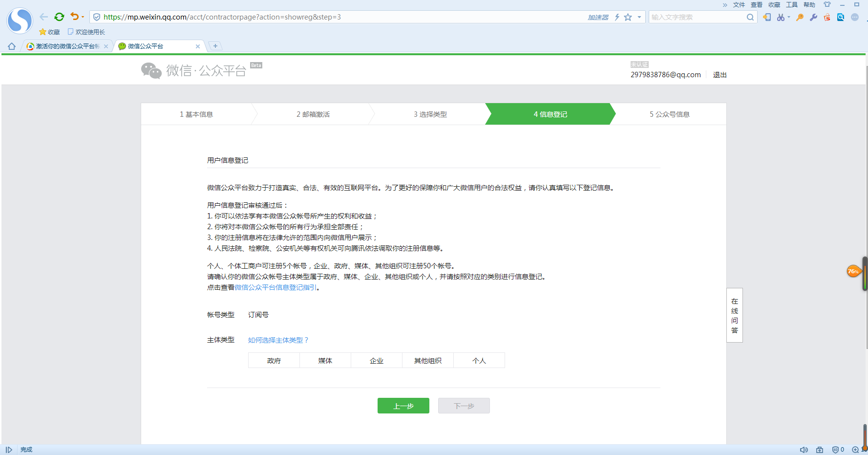Open the 欢迎使用长 bookmark
This screenshot has width=868, height=455.
click(x=86, y=32)
